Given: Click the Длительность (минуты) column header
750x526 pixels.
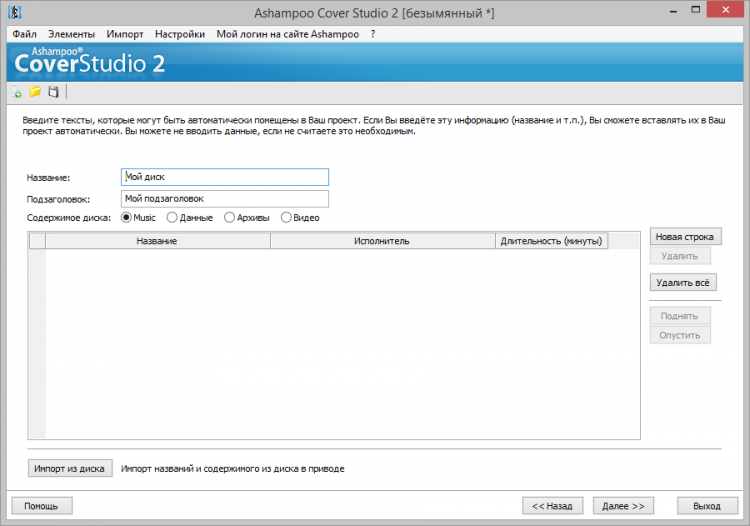Looking at the screenshot, I should (551, 241).
